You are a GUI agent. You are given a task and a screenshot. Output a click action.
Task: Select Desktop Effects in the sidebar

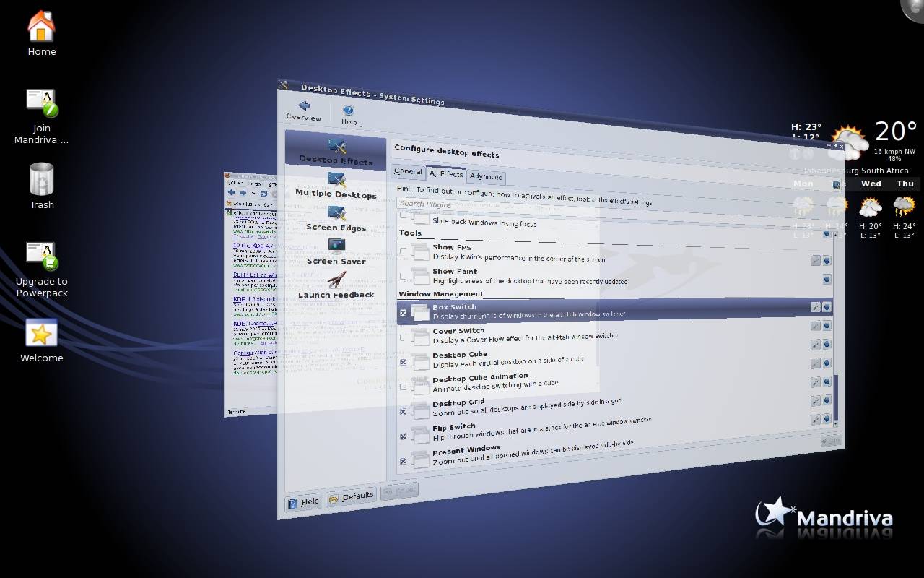click(x=336, y=152)
